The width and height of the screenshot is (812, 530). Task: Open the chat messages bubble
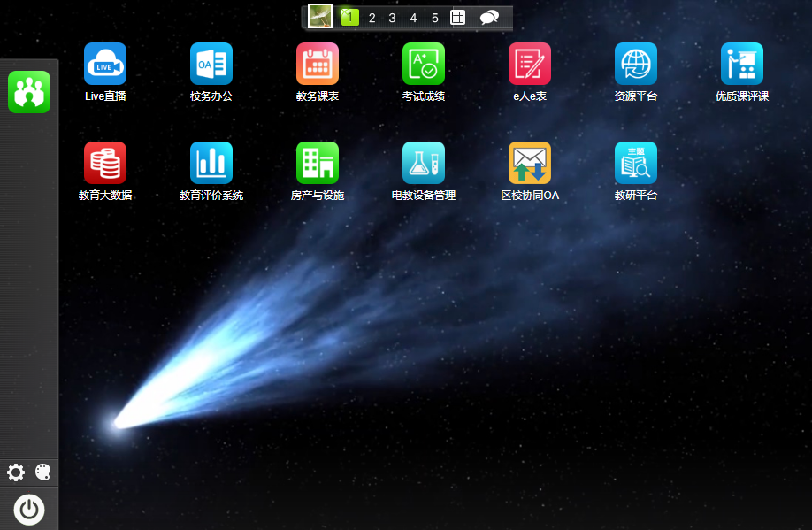pyautogui.click(x=489, y=18)
